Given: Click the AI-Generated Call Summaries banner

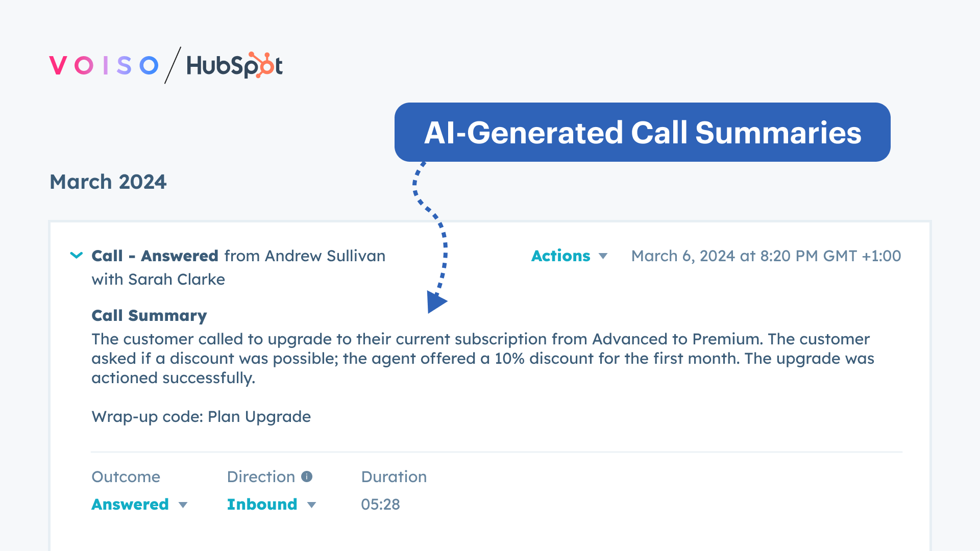Looking at the screenshot, I should pos(642,132).
